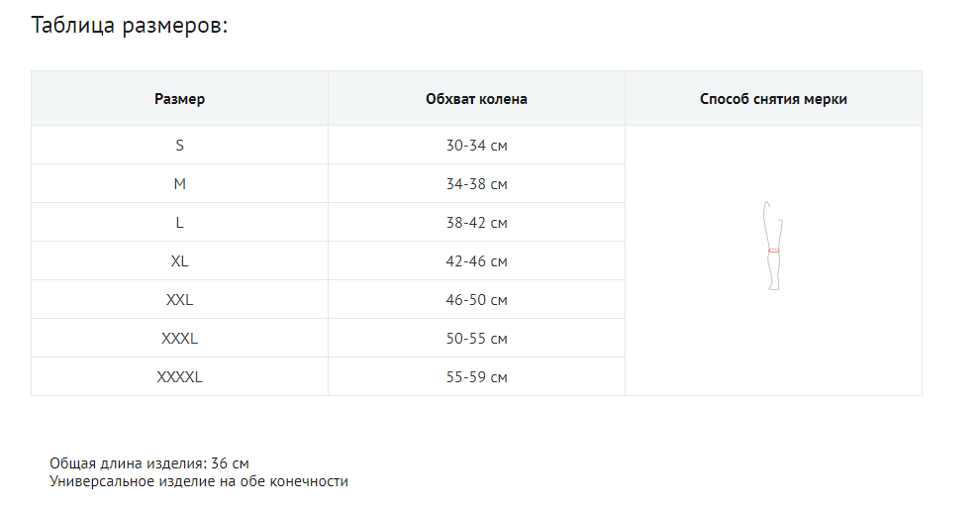
Task: Click the '34-38 см' measurement cell
Action: click(x=476, y=184)
